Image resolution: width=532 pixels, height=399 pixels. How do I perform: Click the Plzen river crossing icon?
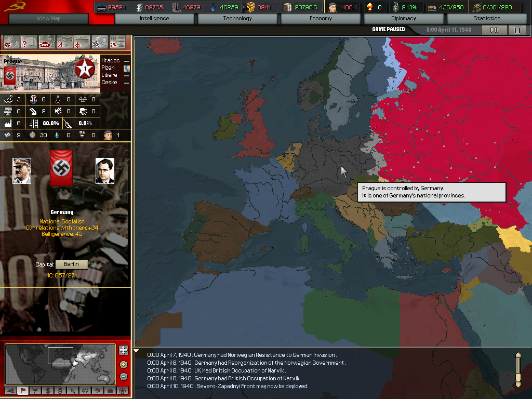coord(127,68)
